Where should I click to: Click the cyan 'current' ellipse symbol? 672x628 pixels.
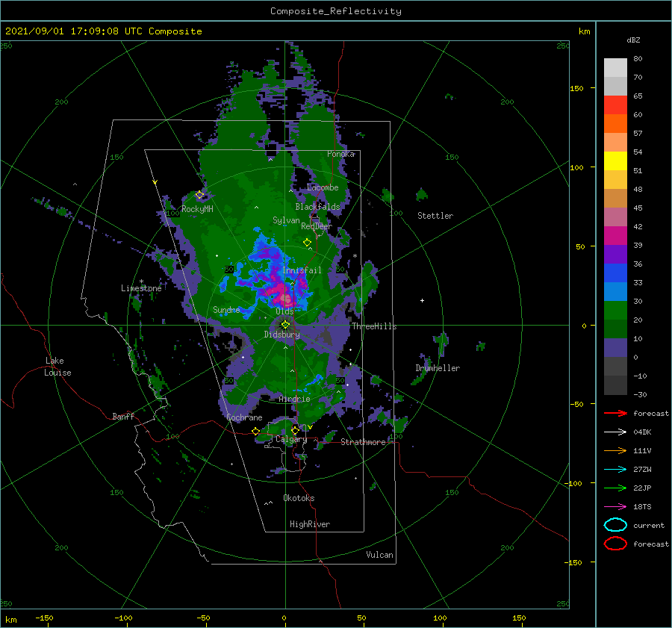[615, 525]
